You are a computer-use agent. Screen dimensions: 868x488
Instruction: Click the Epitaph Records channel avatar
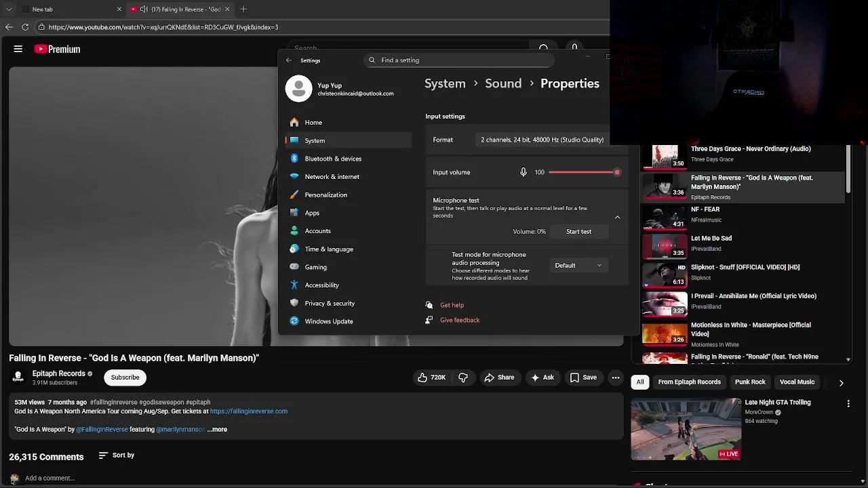pos(18,377)
